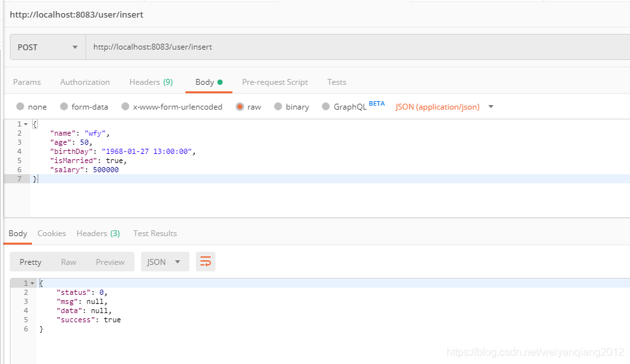
Task: Select the GraphQL BETA radio option
Action: pyautogui.click(x=326, y=106)
